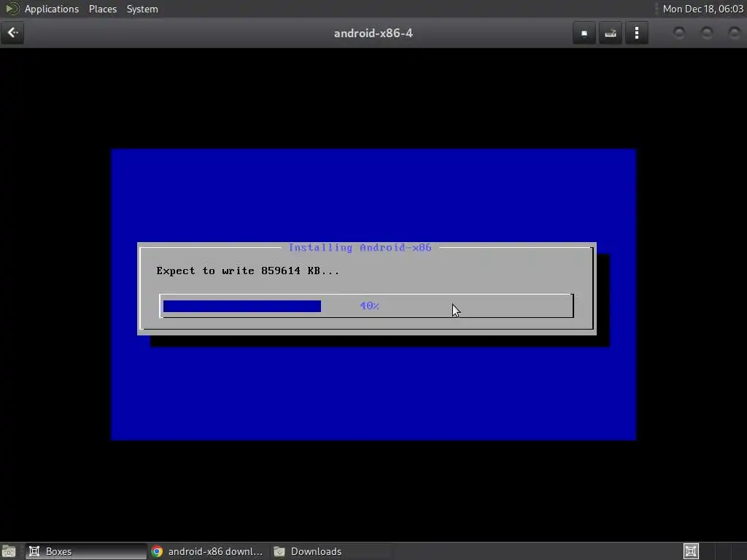747x560 pixels.
Task: Click the installation progress bar at 40%
Action: (366, 306)
